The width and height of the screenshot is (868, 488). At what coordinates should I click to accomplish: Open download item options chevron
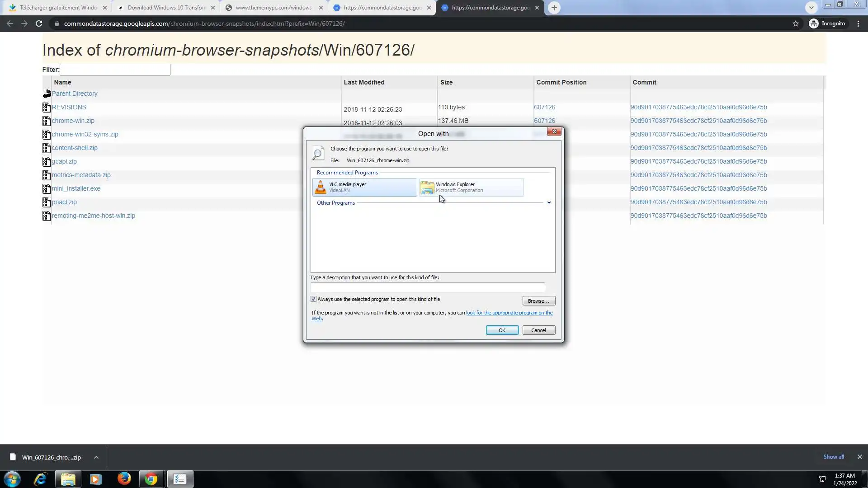click(x=96, y=457)
